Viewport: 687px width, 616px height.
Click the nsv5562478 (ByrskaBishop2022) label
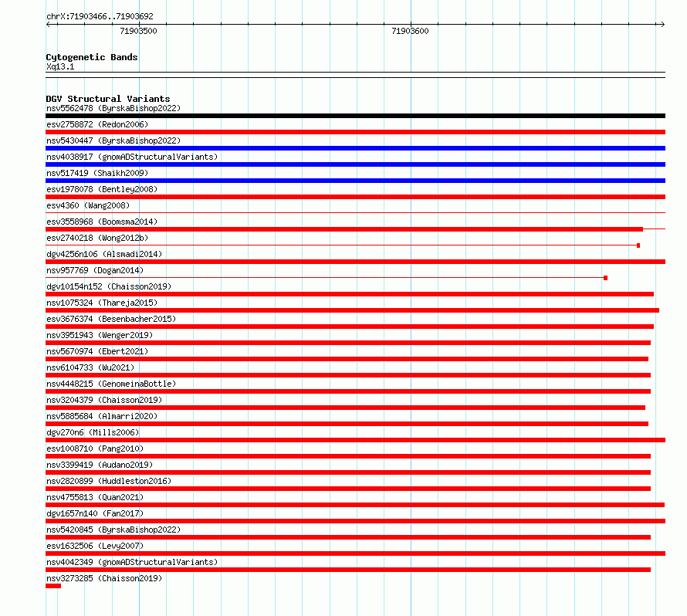point(113,108)
